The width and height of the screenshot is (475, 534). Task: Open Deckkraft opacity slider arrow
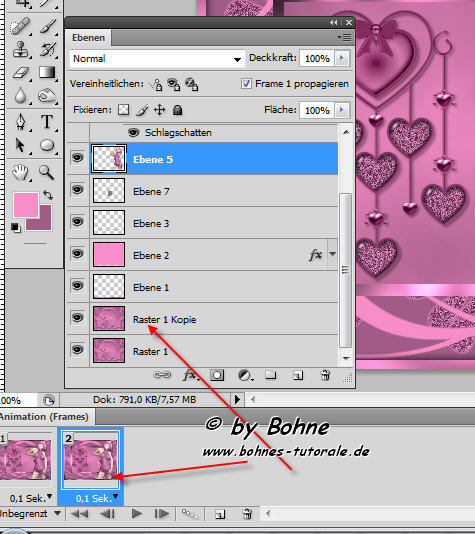click(x=342, y=58)
